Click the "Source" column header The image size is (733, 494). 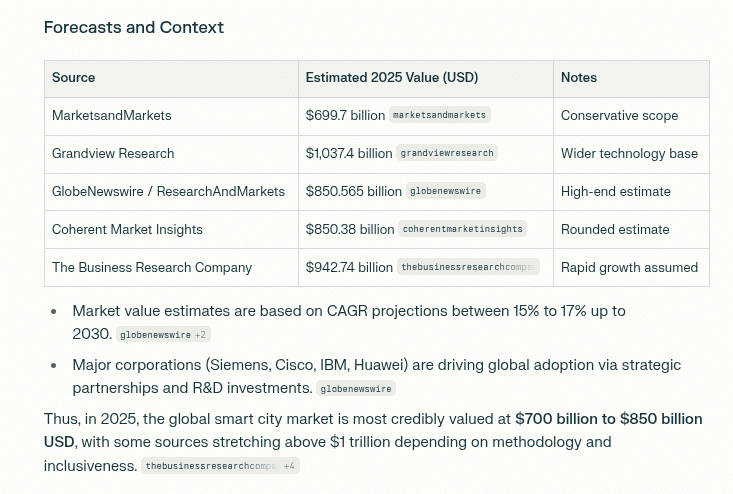[74, 78]
